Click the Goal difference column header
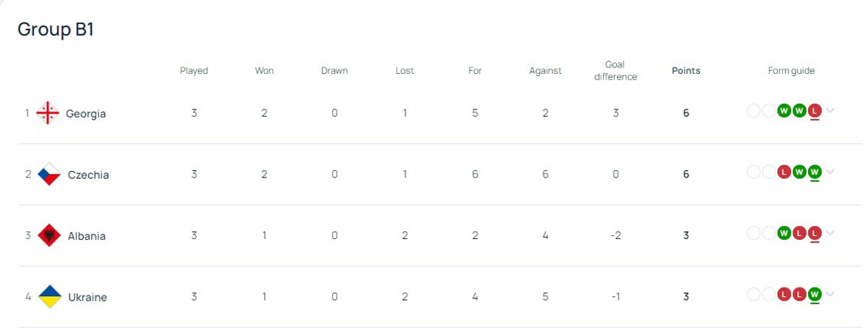 click(616, 70)
